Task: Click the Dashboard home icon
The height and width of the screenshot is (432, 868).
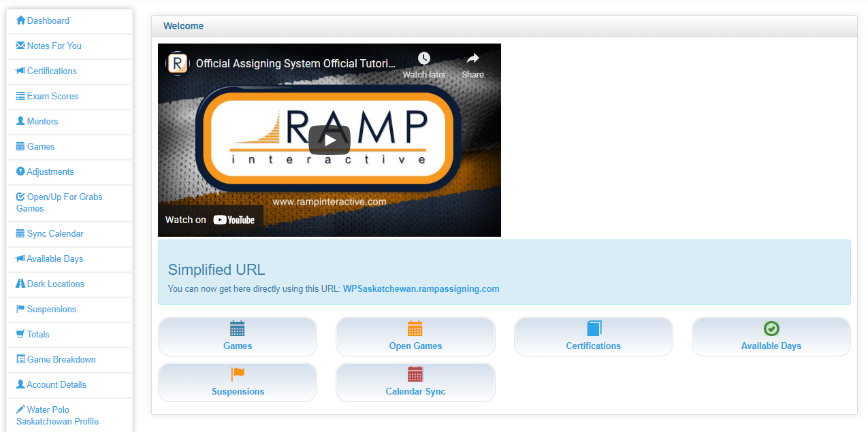Action: (x=20, y=20)
